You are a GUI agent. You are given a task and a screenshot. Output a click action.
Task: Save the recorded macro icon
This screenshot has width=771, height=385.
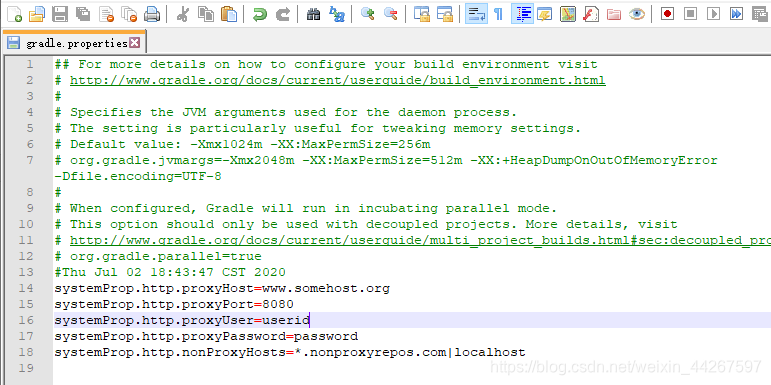(760, 14)
